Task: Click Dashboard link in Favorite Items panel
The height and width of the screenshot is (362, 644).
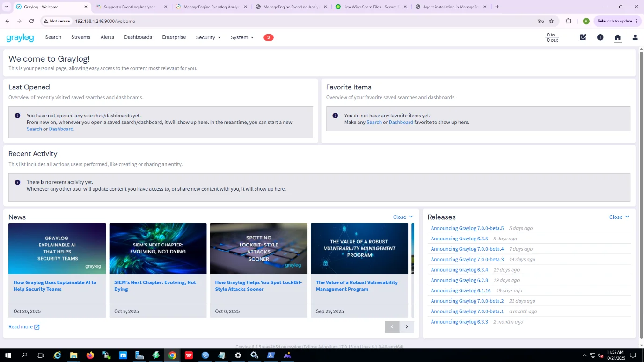Action: point(401,122)
